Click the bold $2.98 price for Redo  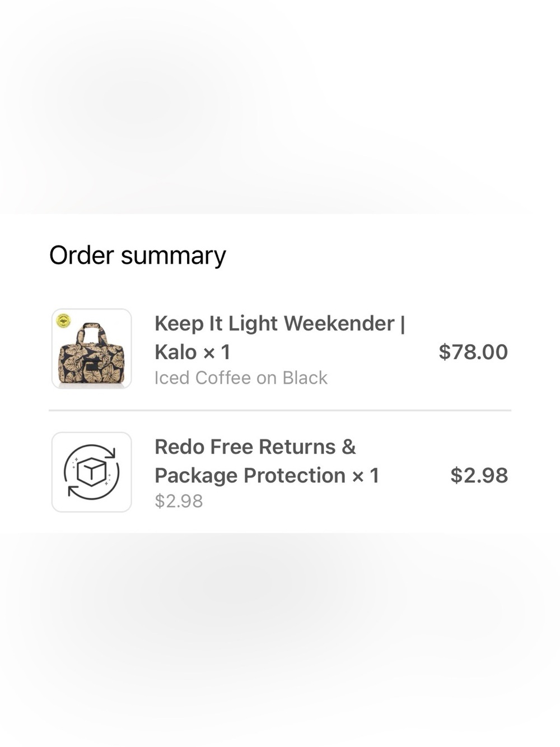pos(479,475)
